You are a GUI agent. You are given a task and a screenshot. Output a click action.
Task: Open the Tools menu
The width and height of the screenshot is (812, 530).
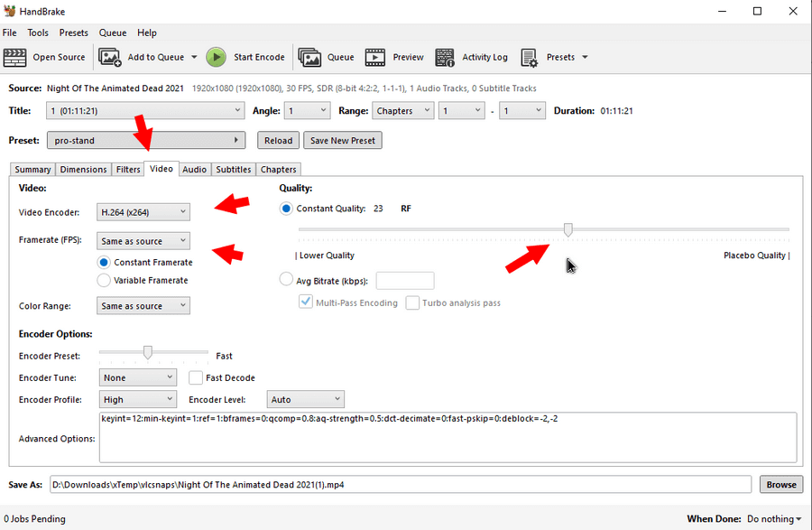[38, 33]
